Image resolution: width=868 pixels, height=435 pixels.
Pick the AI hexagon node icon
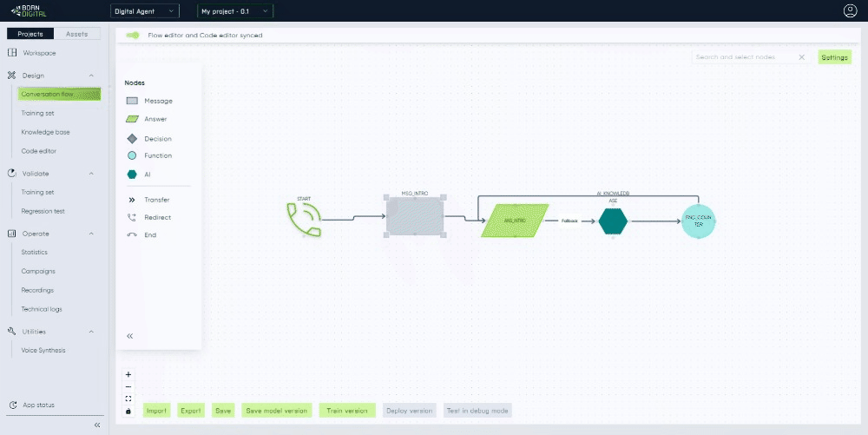132,175
